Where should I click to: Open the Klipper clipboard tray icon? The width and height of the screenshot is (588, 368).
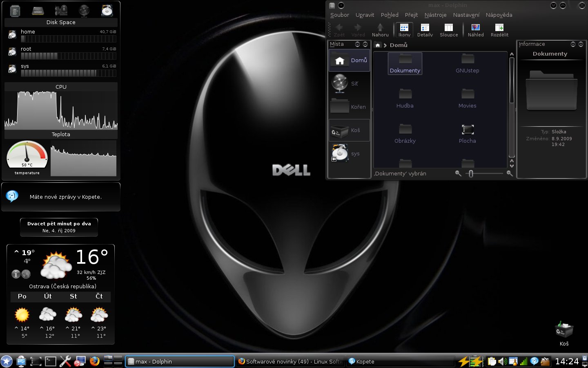point(492,361)
